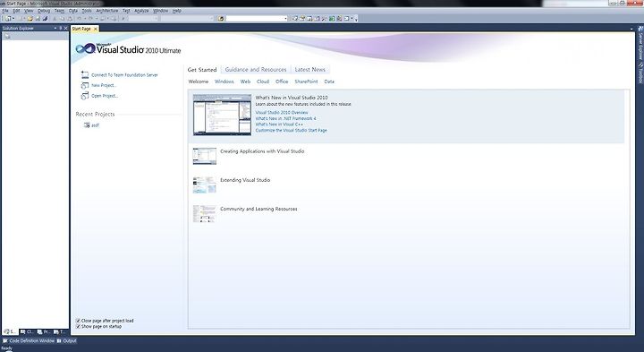Click the Visual Studio 2010 Ultimate logo
Viewport: 644px width, 352px height.
(x=128, y=49)
